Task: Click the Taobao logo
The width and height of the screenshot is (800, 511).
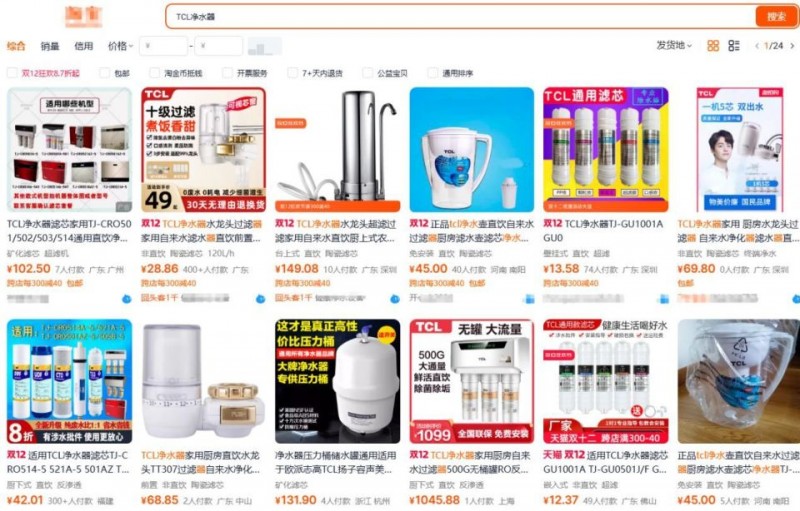Action: 83,17
